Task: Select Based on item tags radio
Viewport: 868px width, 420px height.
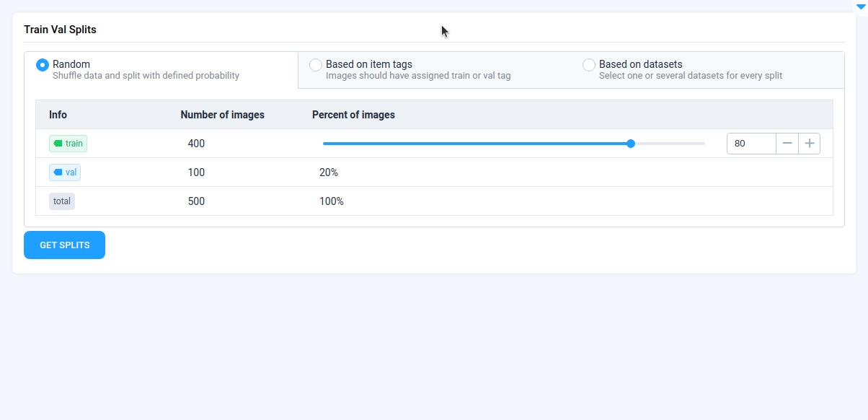Action: point(316,65)
